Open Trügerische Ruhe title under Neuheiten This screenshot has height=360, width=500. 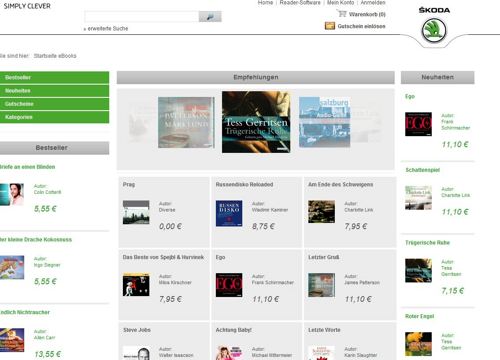427,243
